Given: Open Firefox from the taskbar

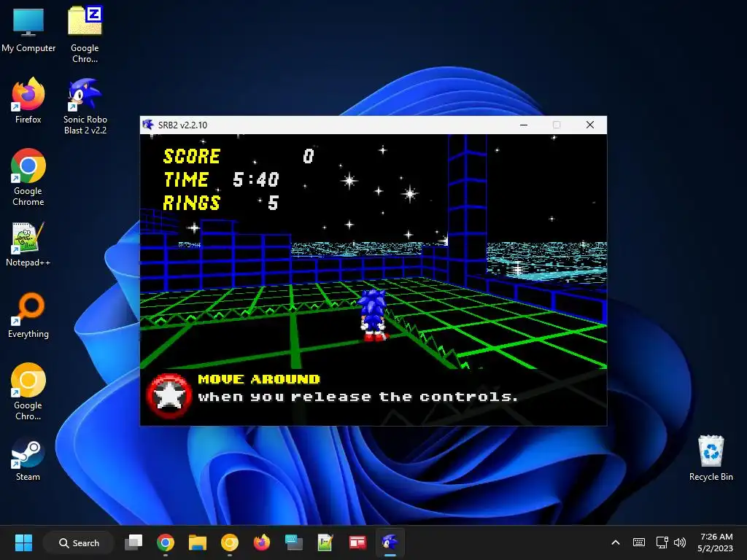Looking at the screenshot, I should (262, 542).
